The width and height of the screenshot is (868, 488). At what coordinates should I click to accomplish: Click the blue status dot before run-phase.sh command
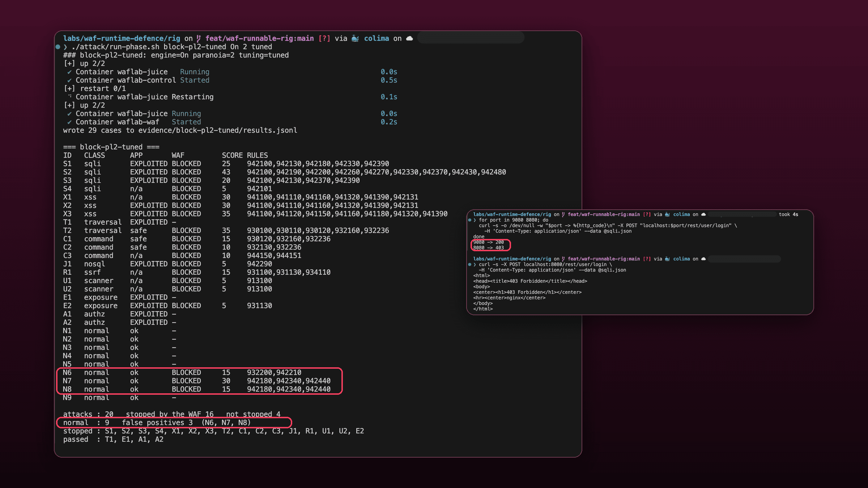click(58, 47)
